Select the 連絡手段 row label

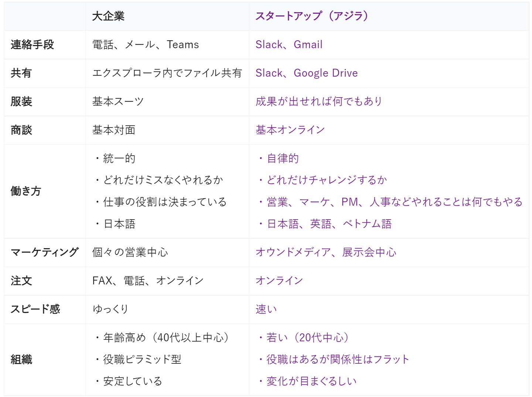pyautogui.click(x=33, y=45)
